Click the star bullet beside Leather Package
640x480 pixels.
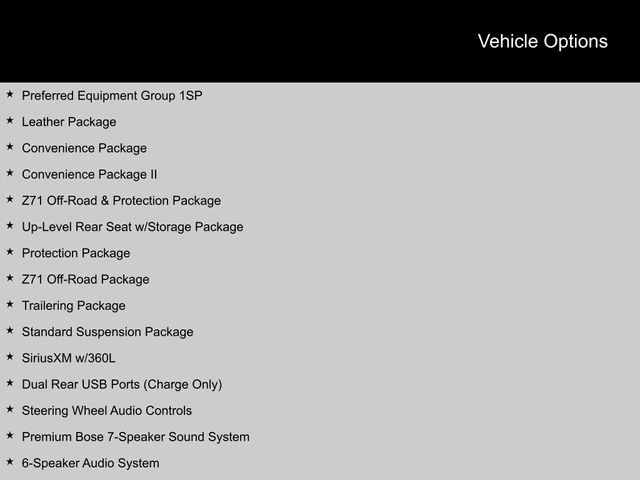pyautogui.click(x=9, y=121)
